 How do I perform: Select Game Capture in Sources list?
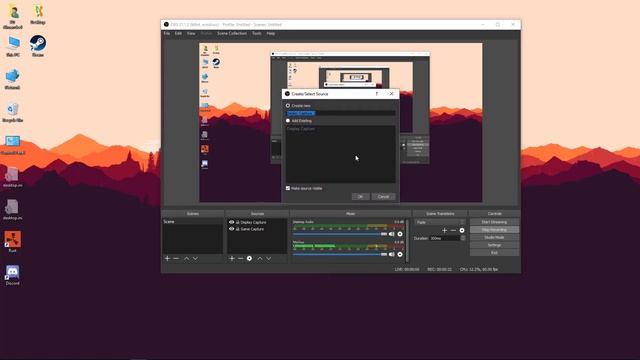[252, 229]
